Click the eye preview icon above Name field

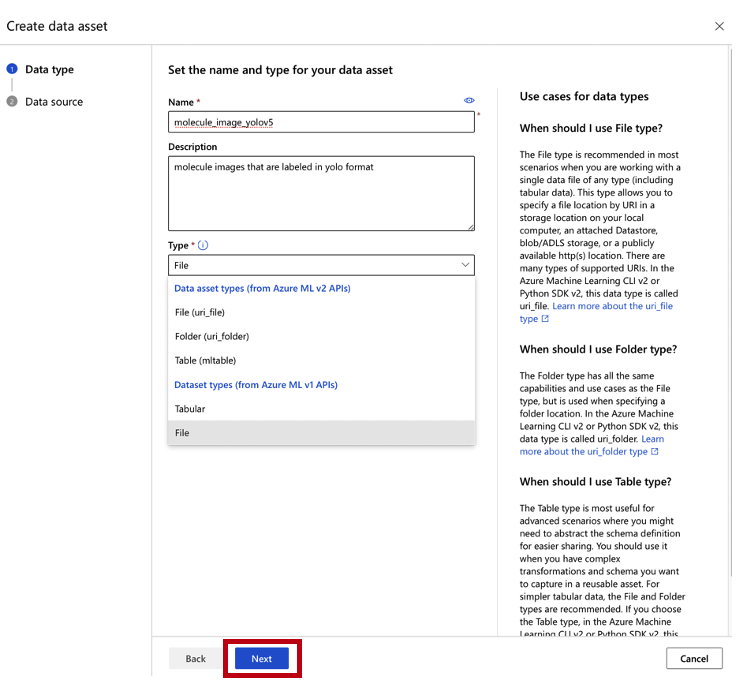469,101
